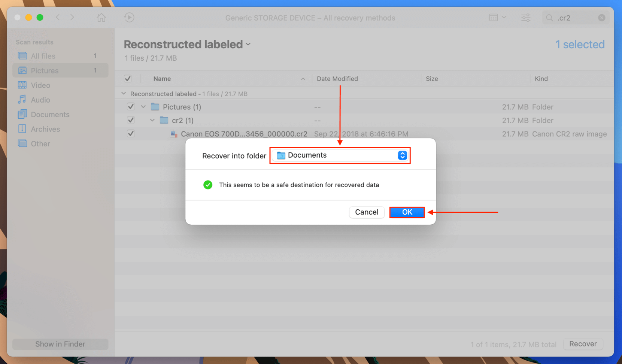This screenshot has width=622, height=364.
Task: Click the sort direction arrow in Name column
Action: pyautogui.click(x=303, y=79)
